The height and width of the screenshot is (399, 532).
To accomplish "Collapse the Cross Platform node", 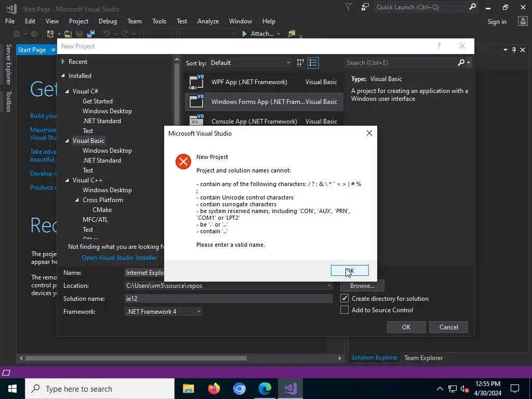I will [x=77, y=200].
